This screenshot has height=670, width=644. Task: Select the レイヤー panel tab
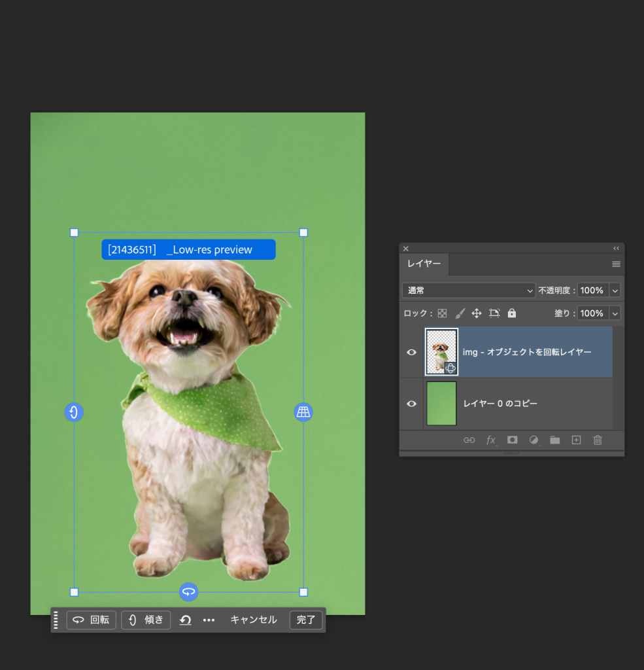click(x=424, y=264)
